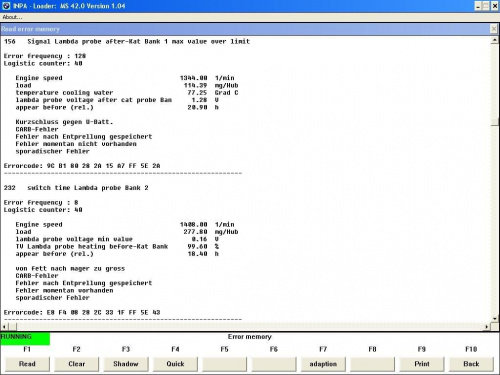
Task: Click the green RUNNING status indicator
Action: tap(25, 339)
